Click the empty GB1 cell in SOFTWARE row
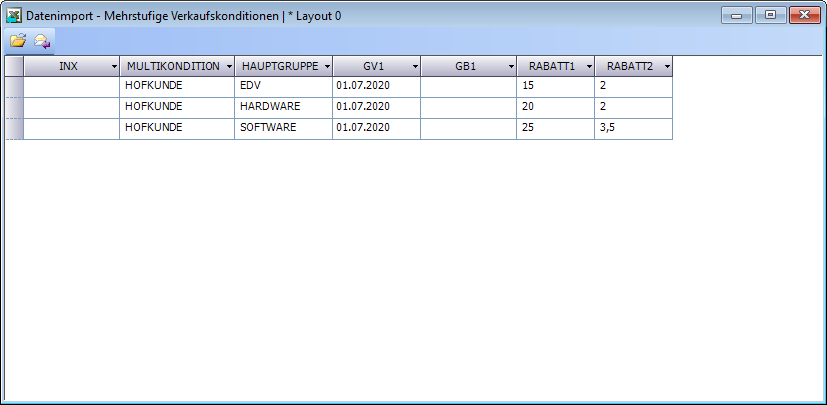This screenshot has width=827, height=405. click(468, 129)
